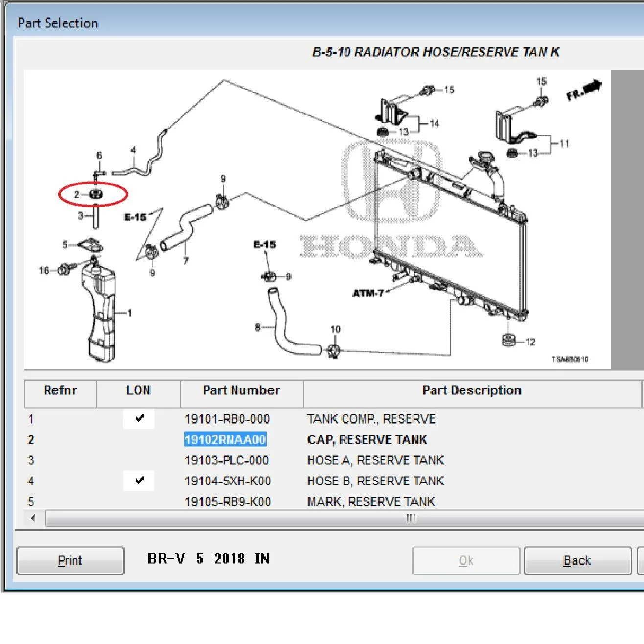Select part number 19103-PLC-000

(227, 460)
